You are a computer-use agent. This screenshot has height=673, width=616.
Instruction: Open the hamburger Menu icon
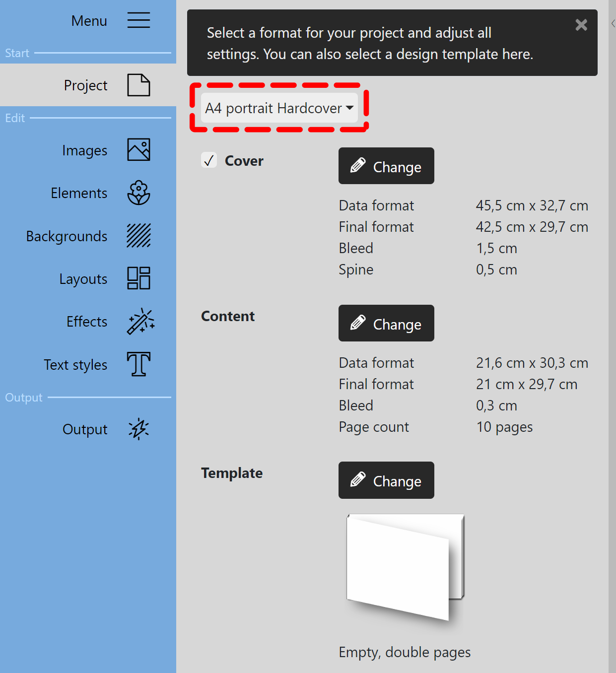(x=138, y=20)
